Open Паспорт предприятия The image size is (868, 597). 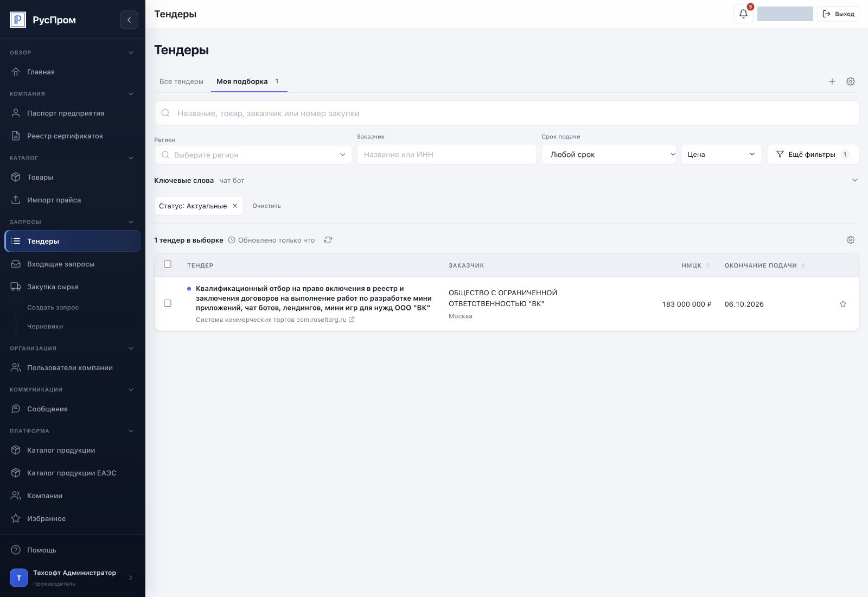click(x=73, y=113)
